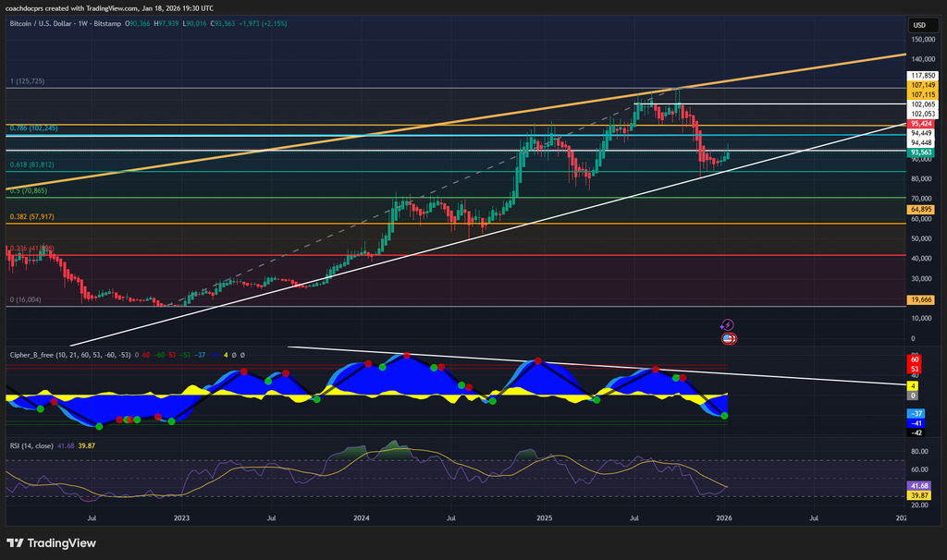Click the USD currency label on price axis

click(x=919, y=25)
